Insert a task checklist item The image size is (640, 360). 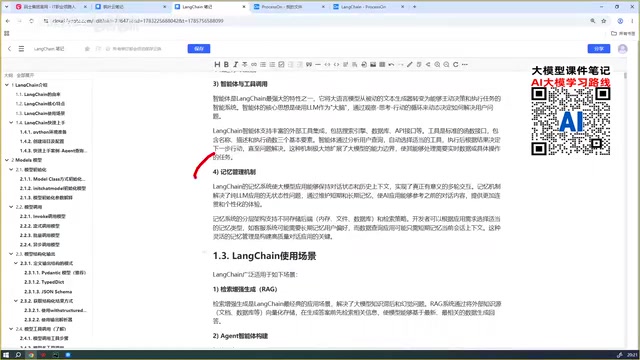[x=281, y=64]
